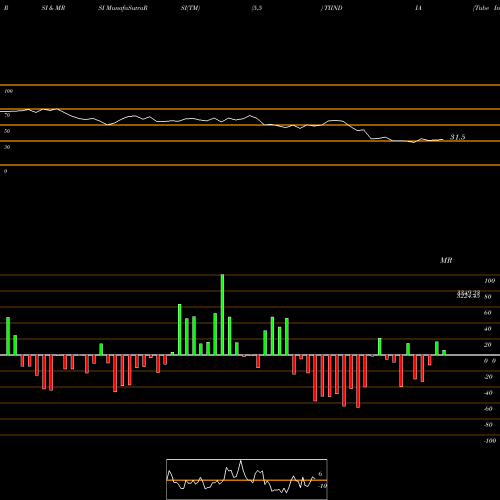This screenshot has height=500, width=500.
Task: Click the RSI axis label 70
Action: tap(7, 115)
